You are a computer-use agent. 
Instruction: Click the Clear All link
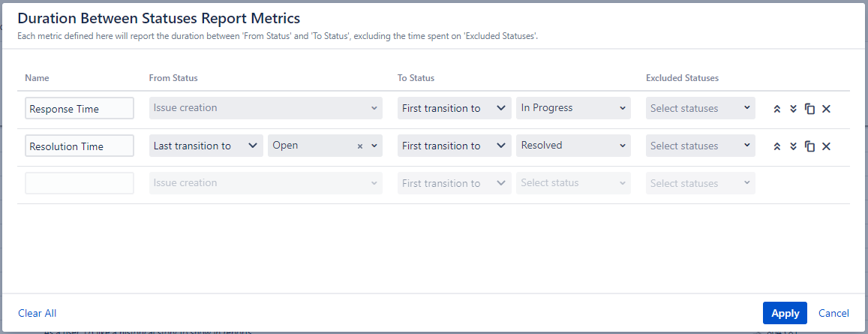click(37, 313)
